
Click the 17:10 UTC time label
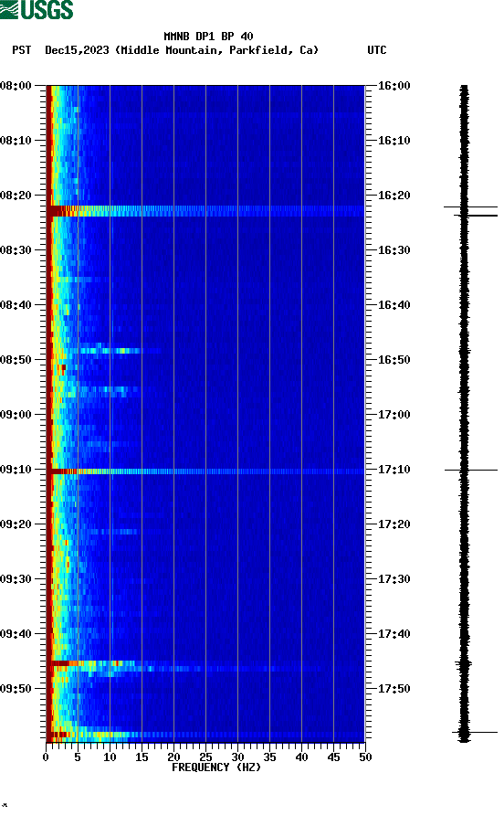tap(394, 470)
